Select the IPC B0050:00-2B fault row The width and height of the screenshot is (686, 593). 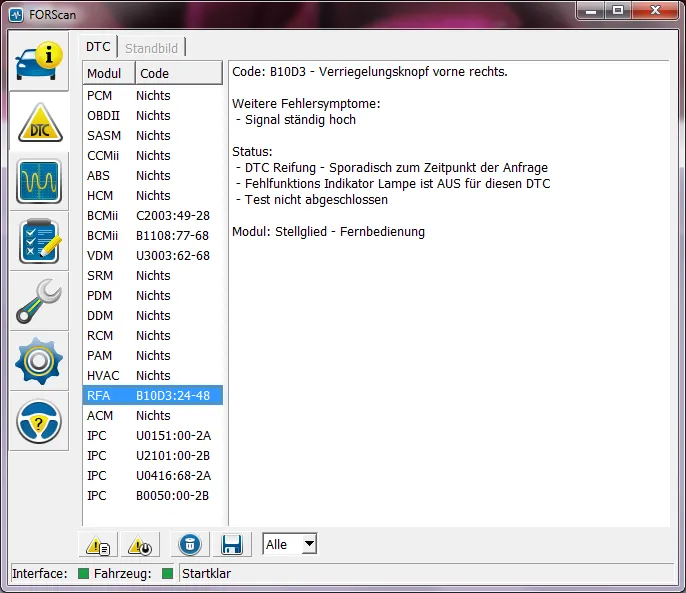coord(152,495)
